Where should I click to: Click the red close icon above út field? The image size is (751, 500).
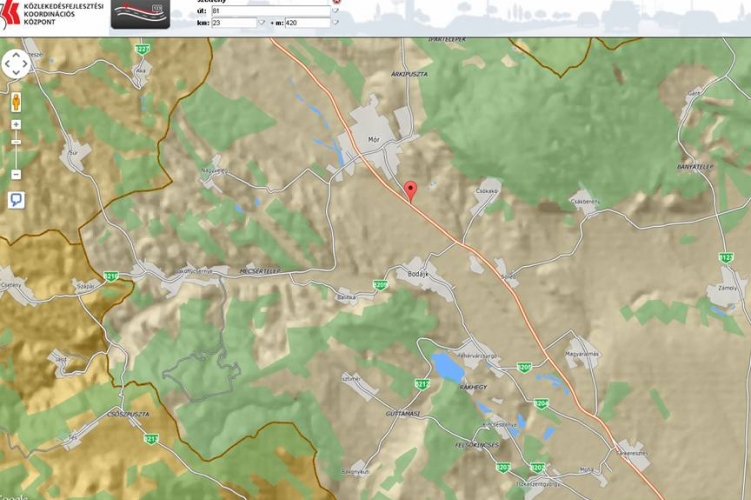[336, 1]
